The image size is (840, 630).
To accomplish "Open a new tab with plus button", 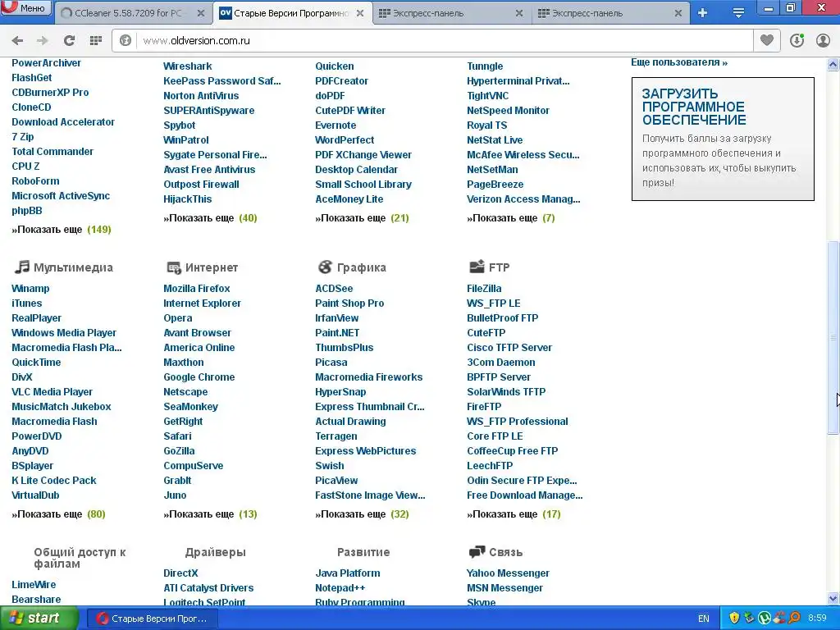I will tap(703, 13).
